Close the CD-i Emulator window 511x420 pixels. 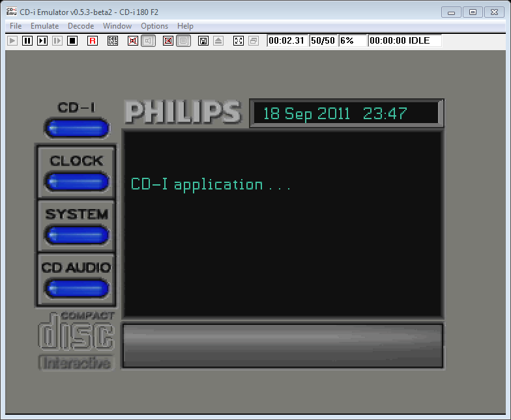tap(494, 12)
